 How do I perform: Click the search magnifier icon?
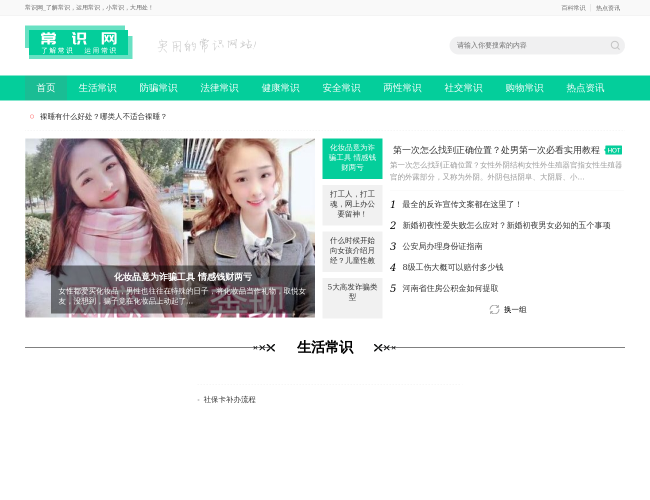pyautogui.click(x=615, y=45)
